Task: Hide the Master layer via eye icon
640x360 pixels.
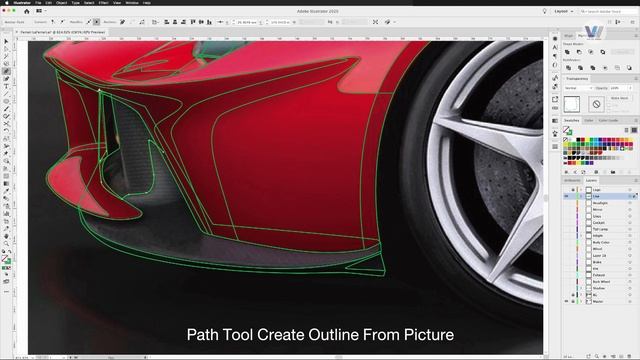Action: [x=566, y=302]
